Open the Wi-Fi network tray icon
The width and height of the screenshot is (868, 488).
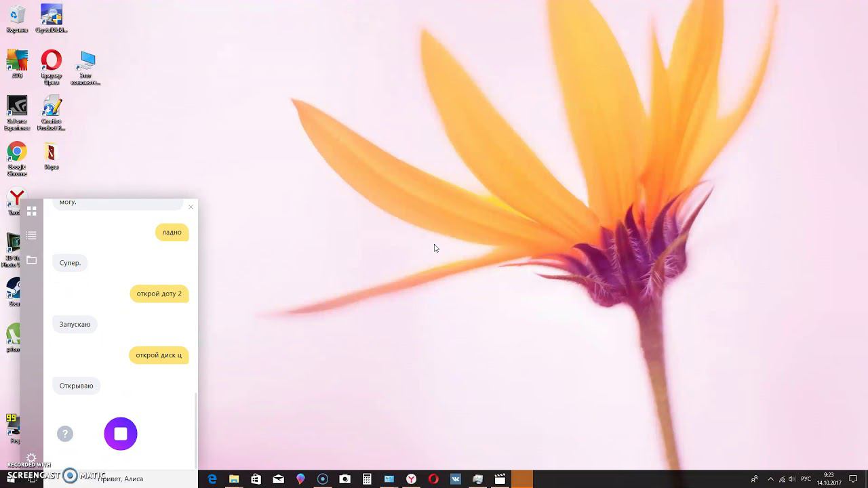tap(782, 479)
